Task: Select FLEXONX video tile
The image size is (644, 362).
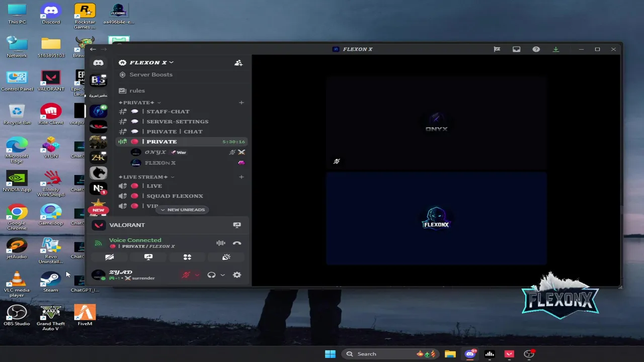Action: pyautogui.click(x=436, y=219)
